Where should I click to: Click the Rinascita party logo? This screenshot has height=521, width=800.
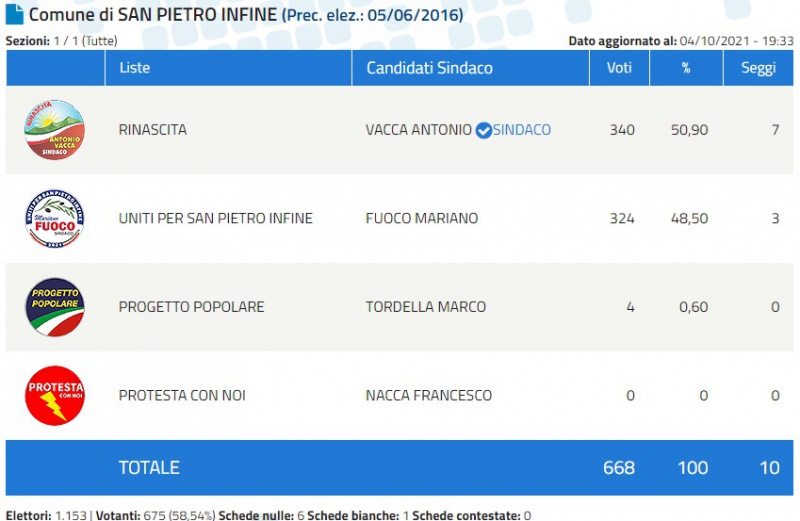[54, 130]
